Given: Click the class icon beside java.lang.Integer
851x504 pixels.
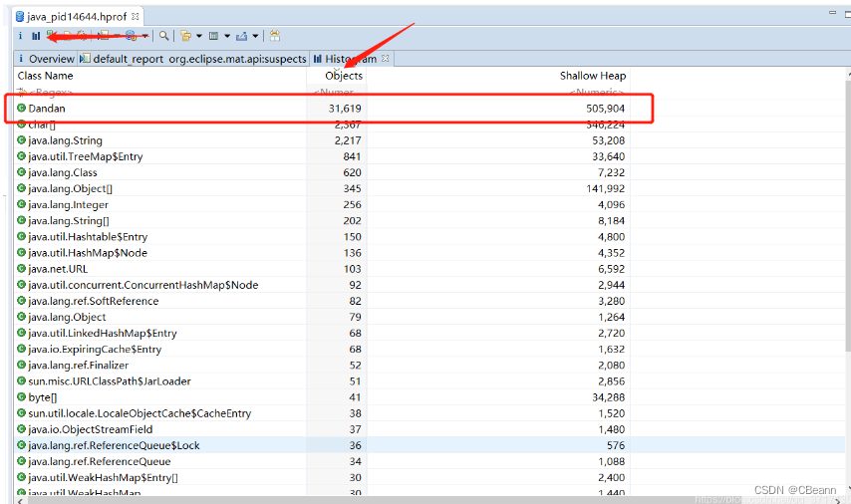Looking at the screenshot, I should (21, 204).
